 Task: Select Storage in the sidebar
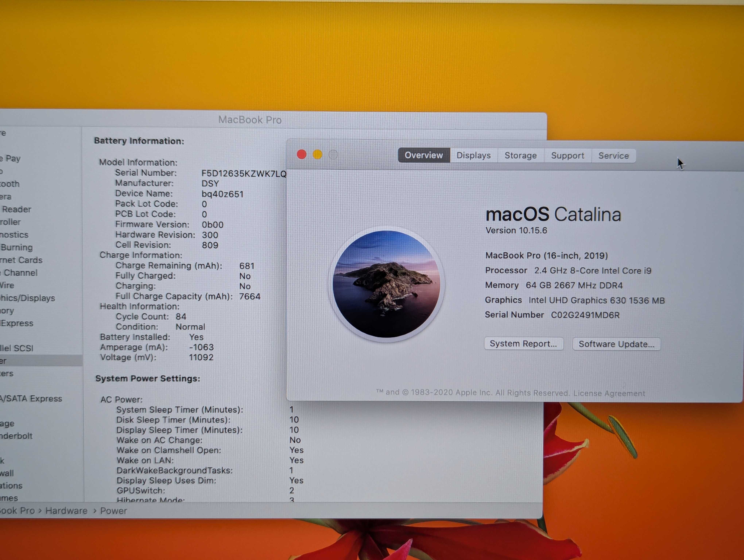7,423
